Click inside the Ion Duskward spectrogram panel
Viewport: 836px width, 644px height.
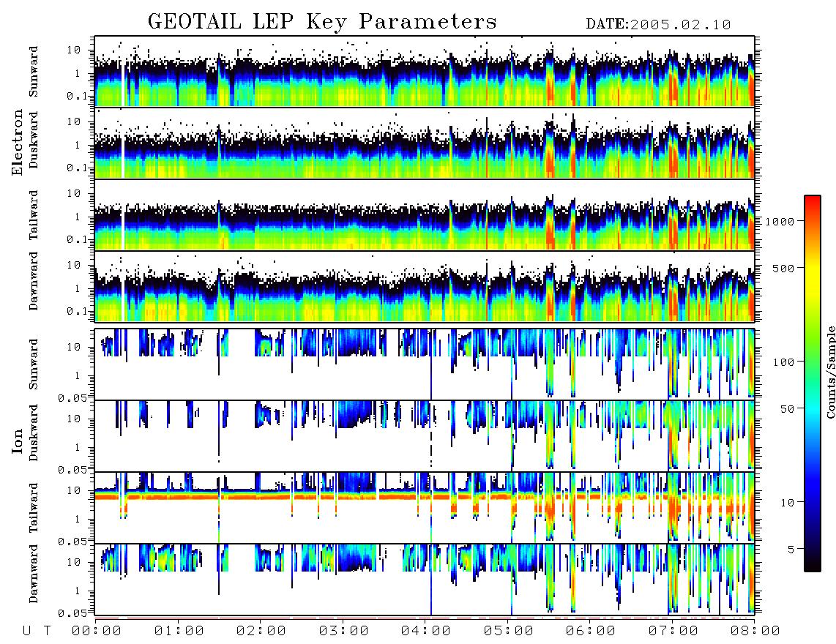(x=425, y=435)
